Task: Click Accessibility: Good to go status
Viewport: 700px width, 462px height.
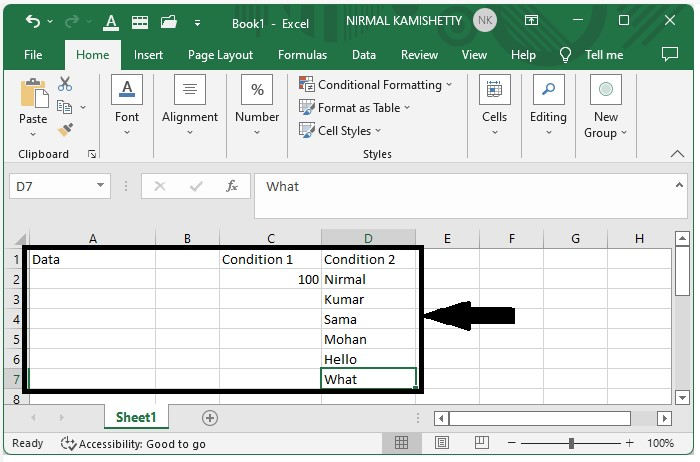Action: (x=133, y=443)
